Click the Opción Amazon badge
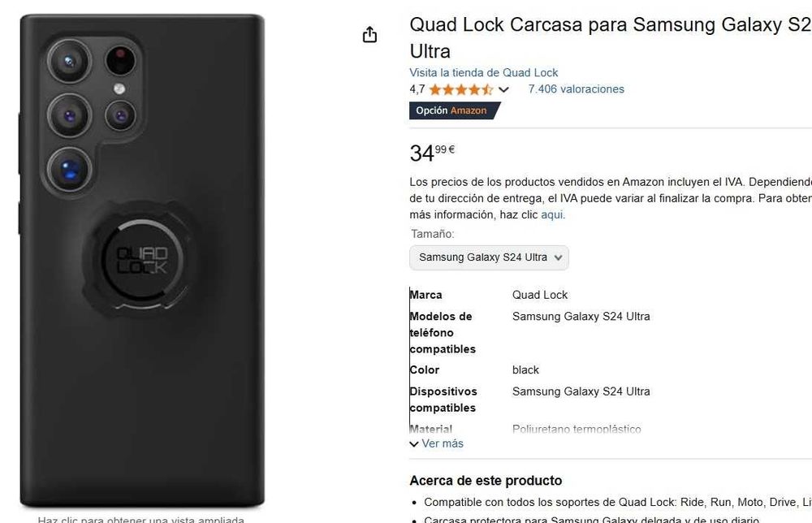Image resolution: width=812 pixels, height=523 pixels. pos(454,110)
